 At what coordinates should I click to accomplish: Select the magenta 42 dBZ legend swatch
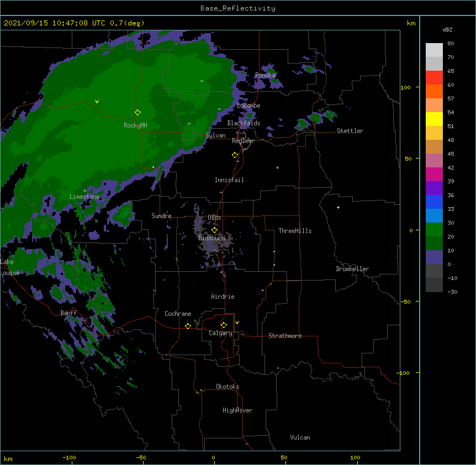[x=434, y=174]
